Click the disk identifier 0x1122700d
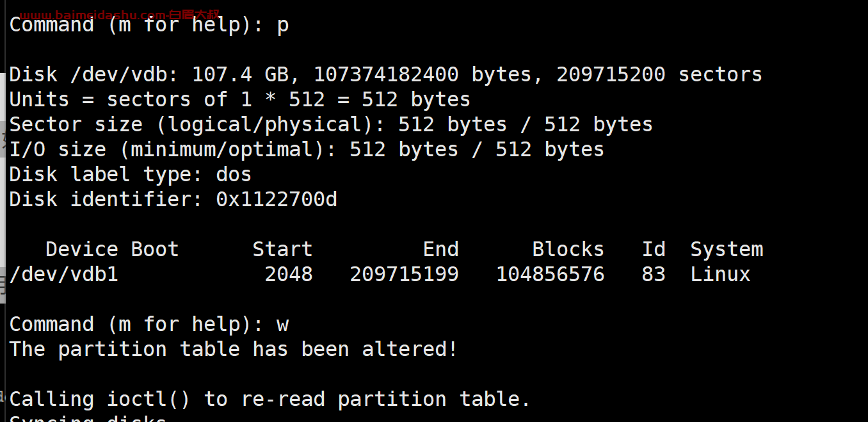The height and width of the screenshot is (422, 868). [x=276, y=200]
